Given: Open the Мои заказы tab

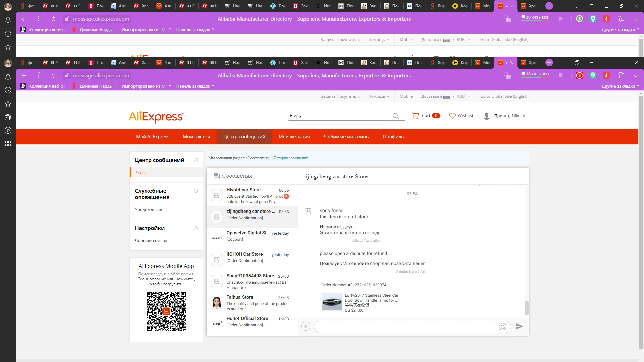Looking at the screenshot, I should tap(196, 137).
